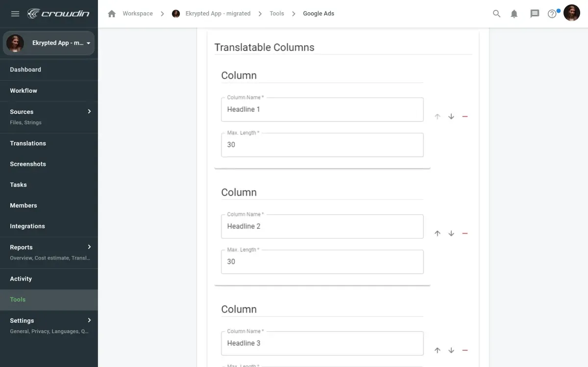
Task: Collapse the sidebar using the hamburger icon
Action: point(15,13)
